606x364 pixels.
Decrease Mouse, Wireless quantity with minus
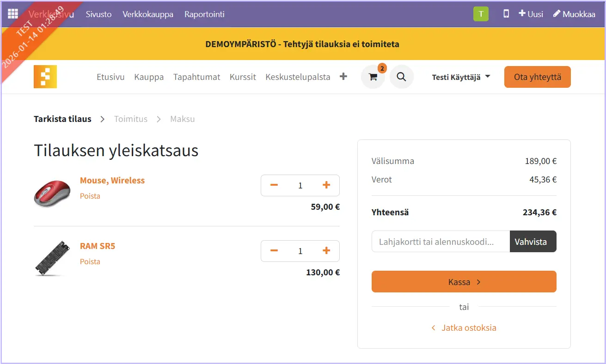point(274,185)
